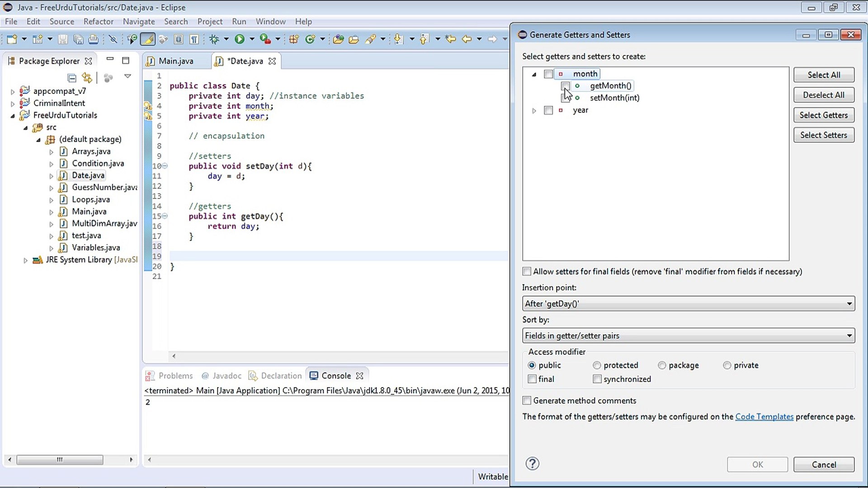
Task: Click the Debug bug icon
Action: pos(214,39)
